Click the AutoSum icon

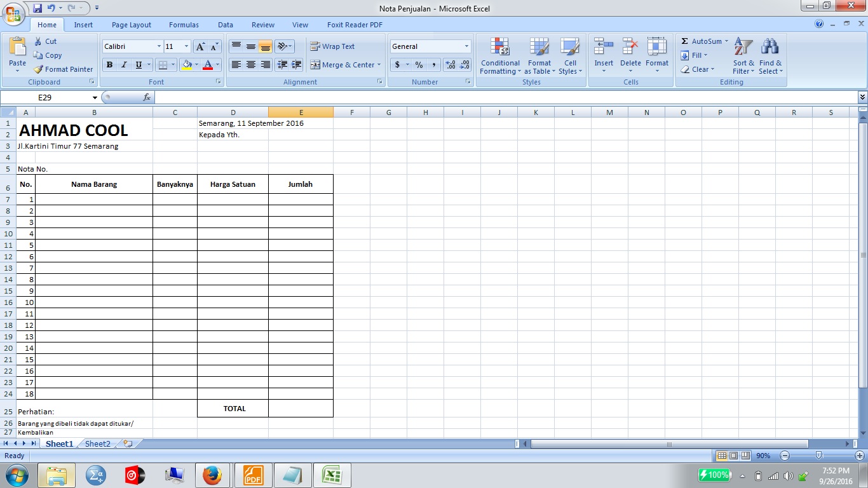(x=702, y=41)
